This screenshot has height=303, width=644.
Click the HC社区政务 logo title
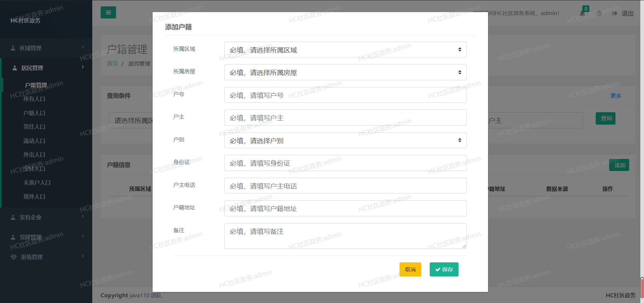[x=25, y=20]
